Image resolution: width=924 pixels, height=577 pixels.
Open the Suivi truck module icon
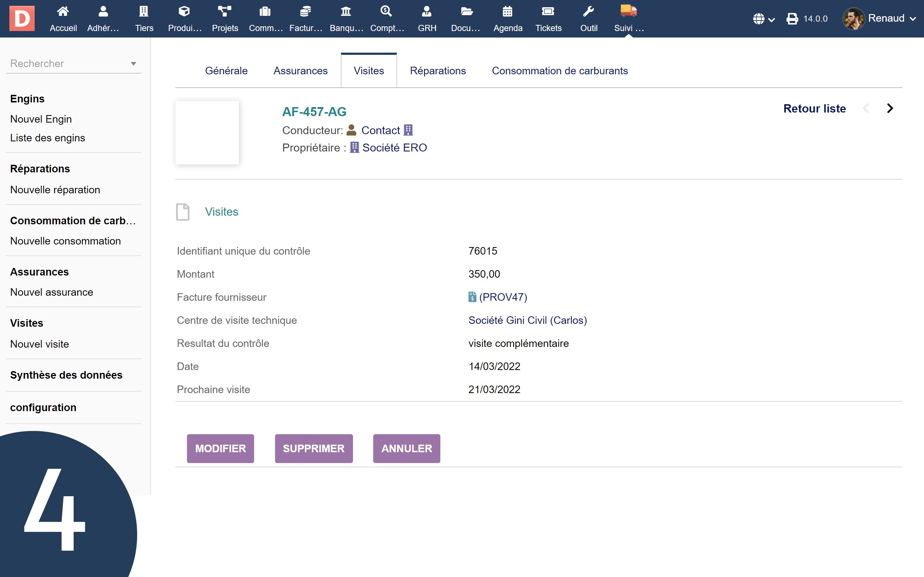pyautogui.click(x=628, y=12)
